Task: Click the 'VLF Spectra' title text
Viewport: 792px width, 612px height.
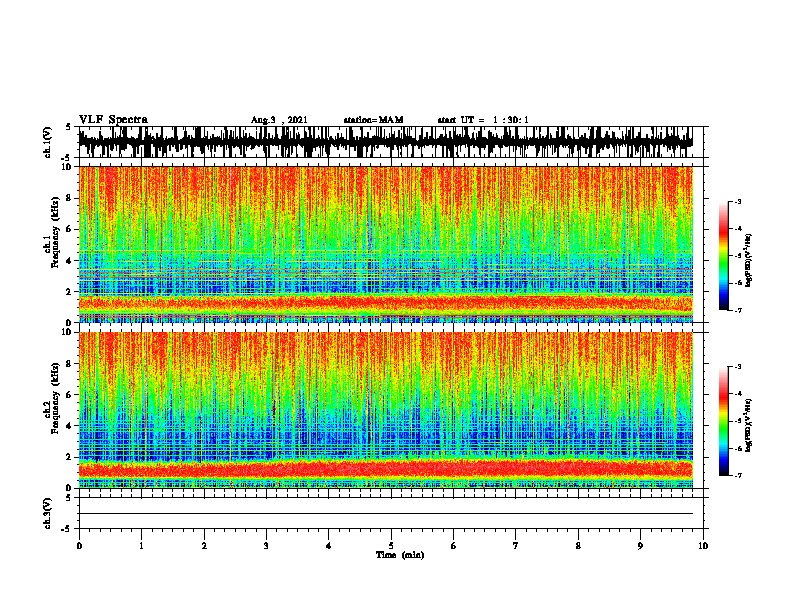Action: pyautogui.click(x=113, y=120)
